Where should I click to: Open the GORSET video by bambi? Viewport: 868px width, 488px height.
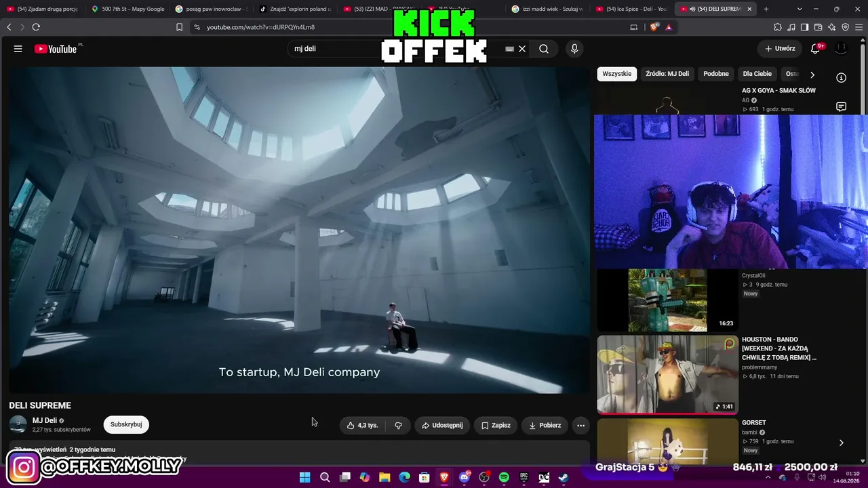754,422
